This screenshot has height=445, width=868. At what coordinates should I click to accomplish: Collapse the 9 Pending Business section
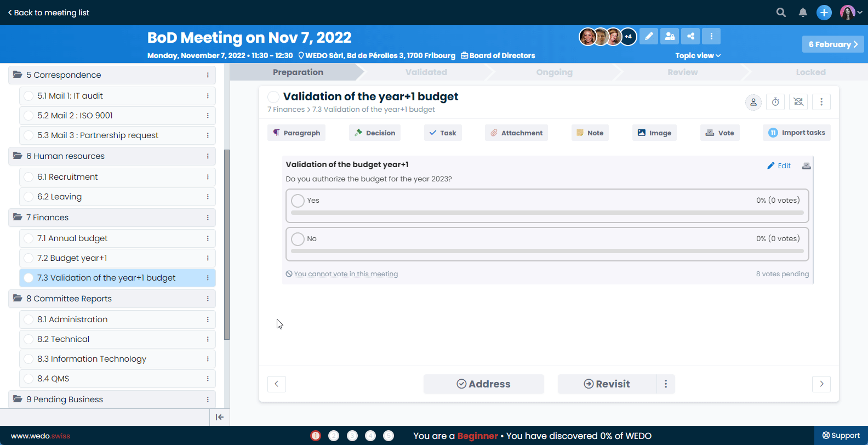pyautogui.click(x=18, y=399)
